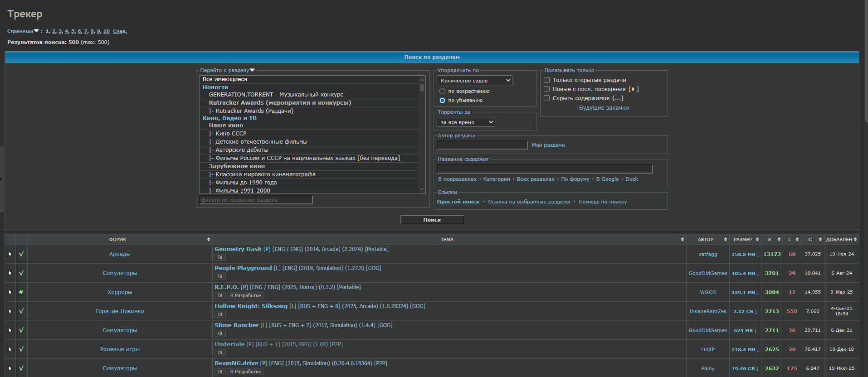Open the 'за все время' period dropdown
The width and height of the screenshot is (868, 377).
click(466, 122)
